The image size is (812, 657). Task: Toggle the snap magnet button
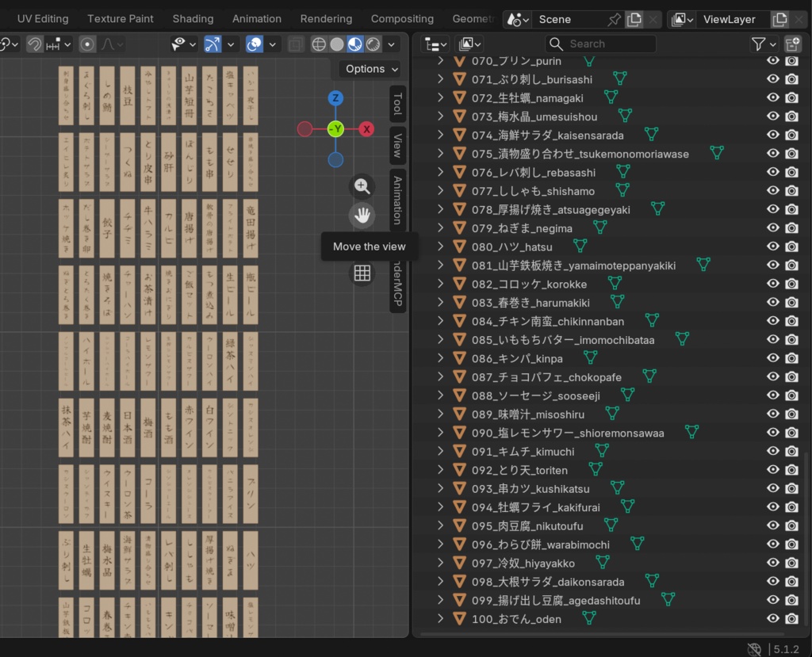[x=34, y=44]
